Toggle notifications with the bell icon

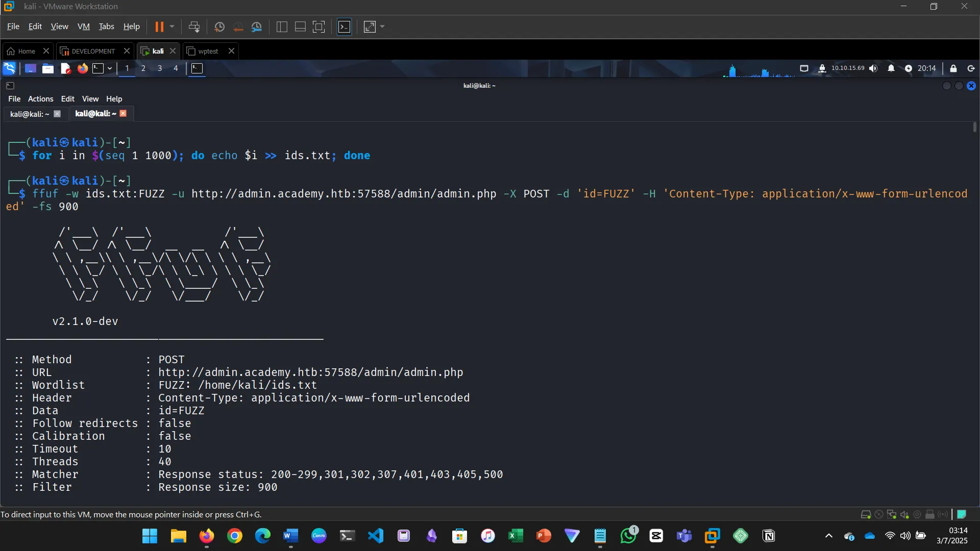pos(891,68)
